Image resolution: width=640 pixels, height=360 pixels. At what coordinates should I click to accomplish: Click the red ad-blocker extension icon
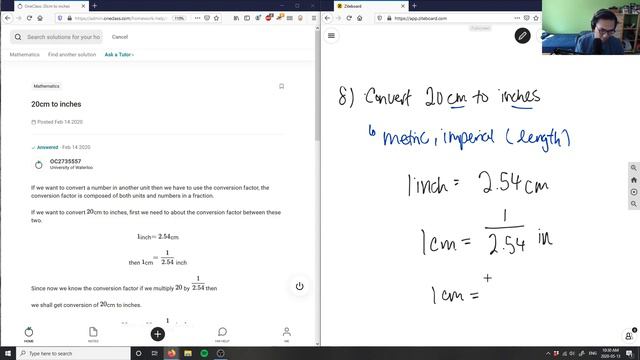click(x=269, y=18)
